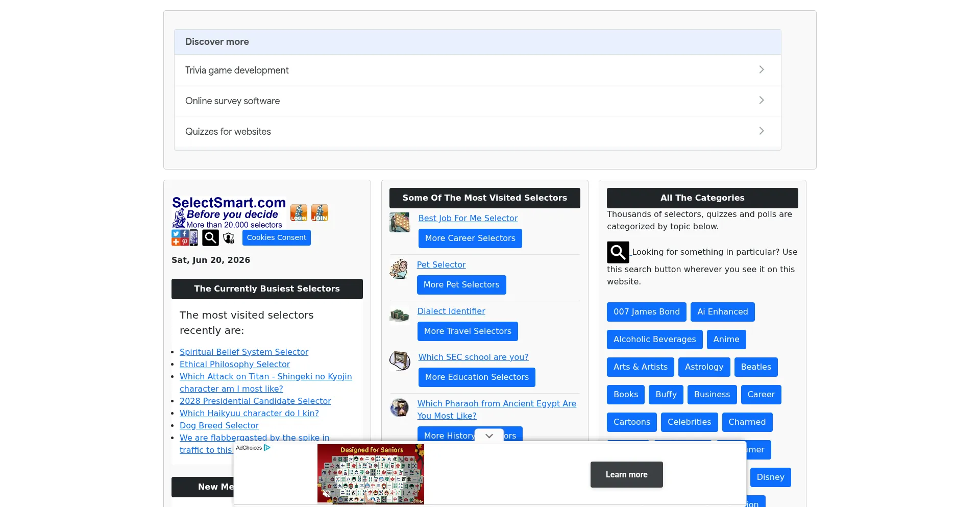Click the mahjong game ad image

tap(371, 474)
